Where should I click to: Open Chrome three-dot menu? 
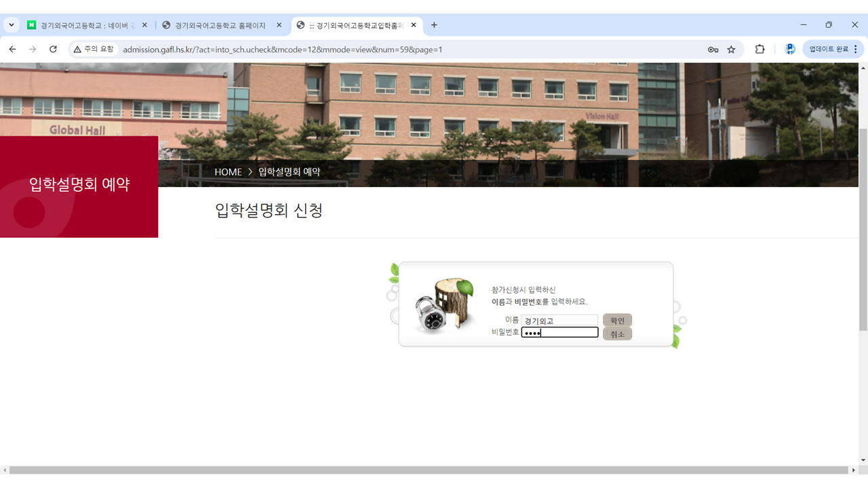pyautogui.click(x=855, y=49)
